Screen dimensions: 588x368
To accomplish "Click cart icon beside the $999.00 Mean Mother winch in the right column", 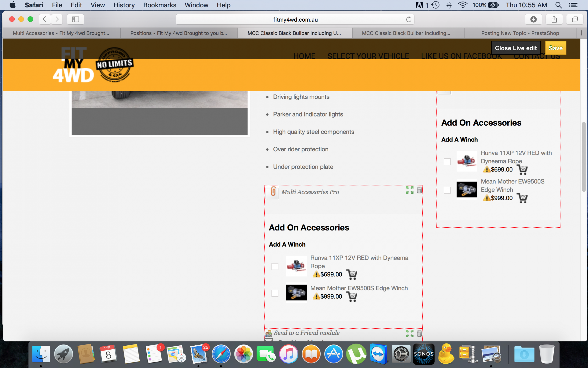I will [x=522, y=198].
